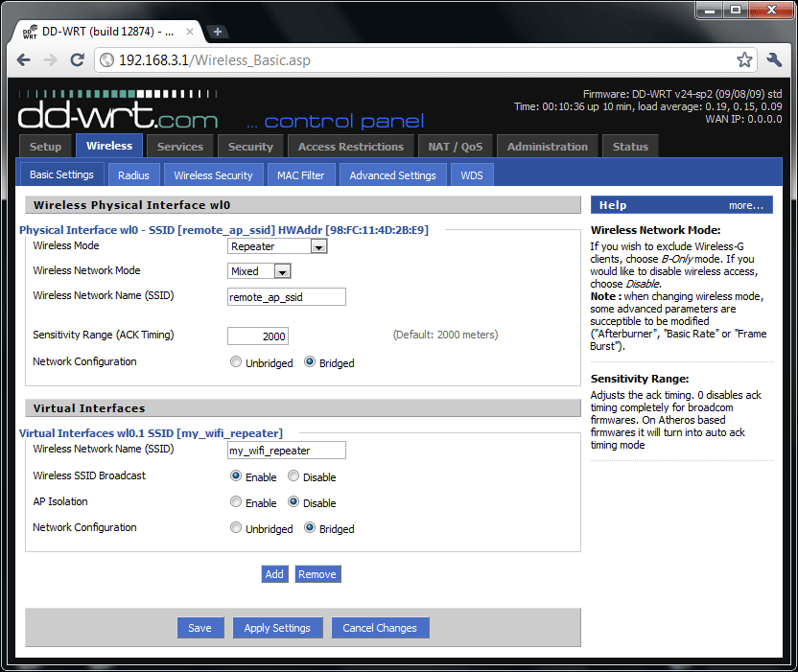The image size is (798, 672).
Task: Open the wrench settings menu
Action: coord(775,60)
